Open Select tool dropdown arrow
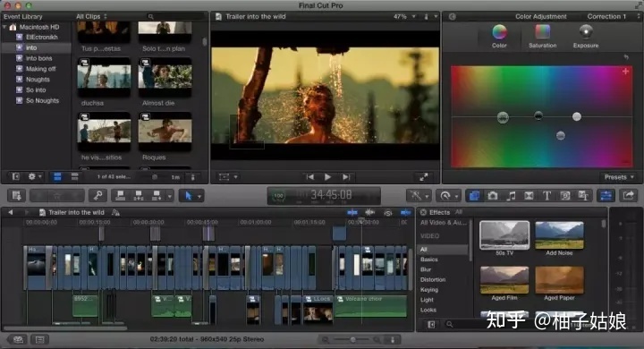The image size is (644, 349). pyautogui.click(x=199, y=197)
